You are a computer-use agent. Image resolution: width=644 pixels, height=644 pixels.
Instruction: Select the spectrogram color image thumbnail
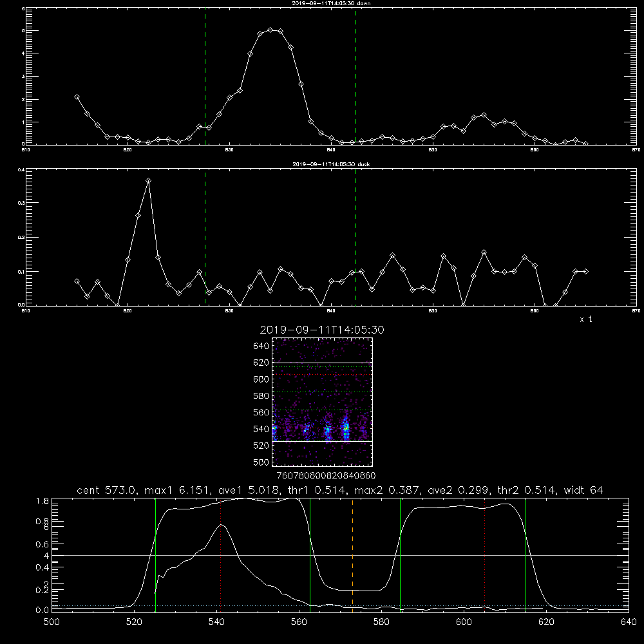(323, 402)
